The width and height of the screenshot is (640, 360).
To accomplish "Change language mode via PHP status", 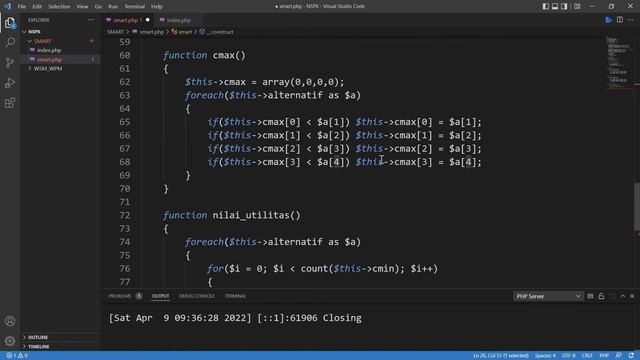I will 604,356.
